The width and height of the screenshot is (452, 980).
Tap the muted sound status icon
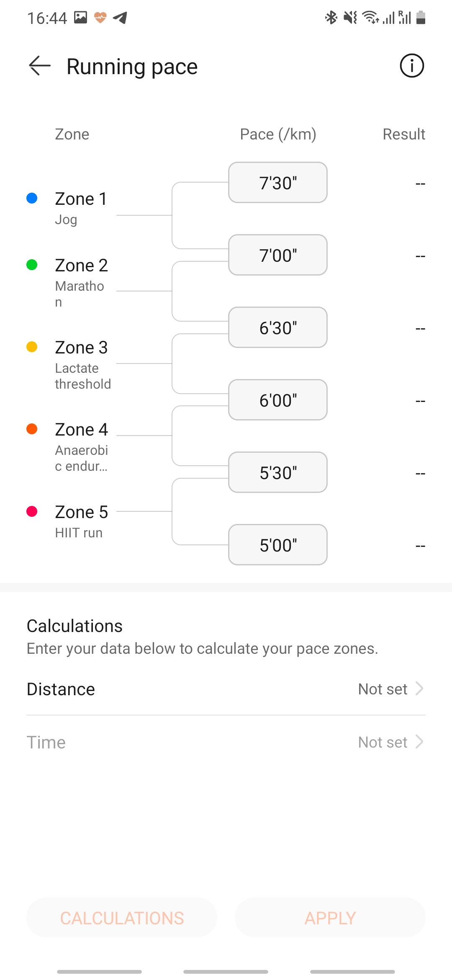(350, 18)
